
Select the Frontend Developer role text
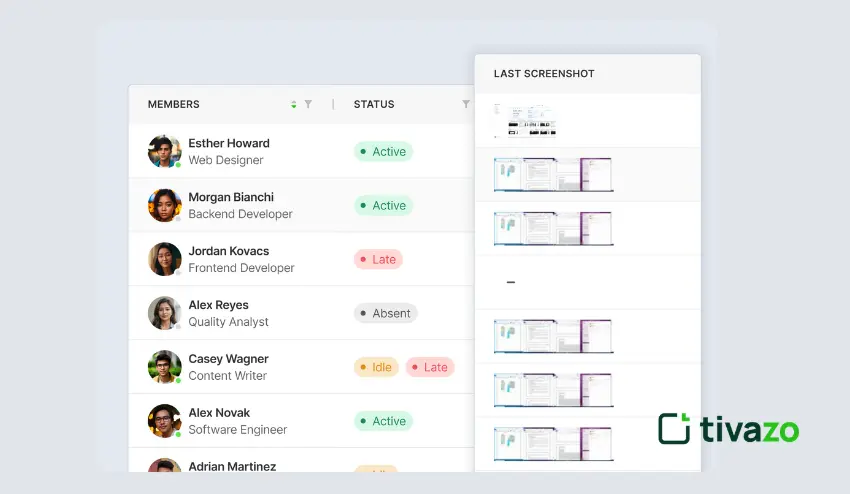[241, 267]
